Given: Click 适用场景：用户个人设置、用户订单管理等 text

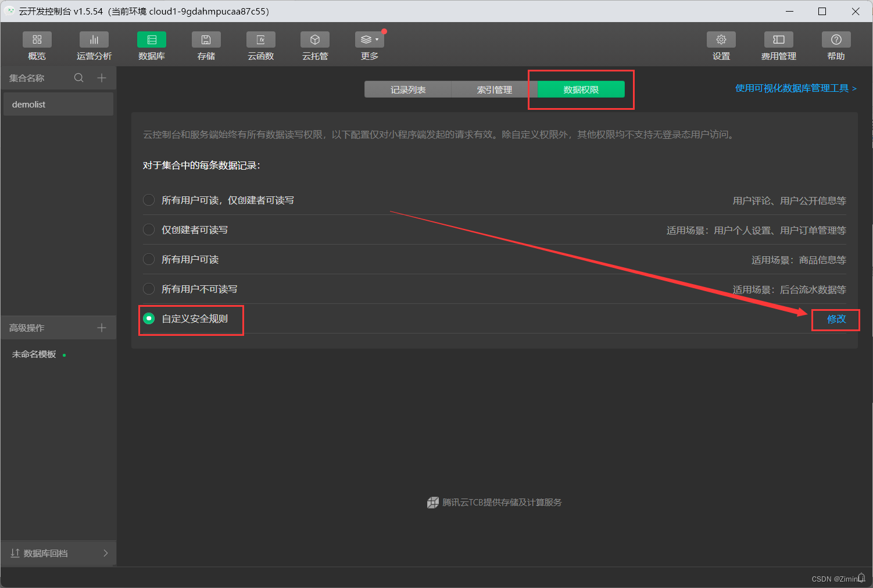Looking at the screenshot, I should pos(756,230).
